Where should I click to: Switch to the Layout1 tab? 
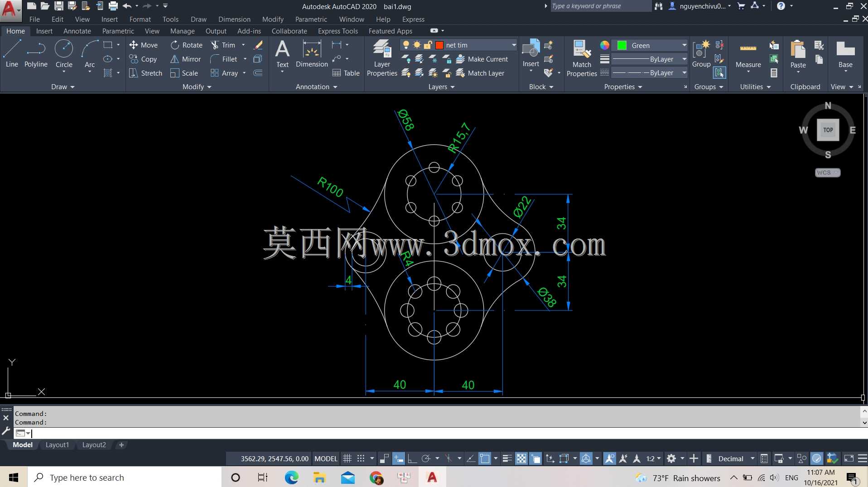57,445
